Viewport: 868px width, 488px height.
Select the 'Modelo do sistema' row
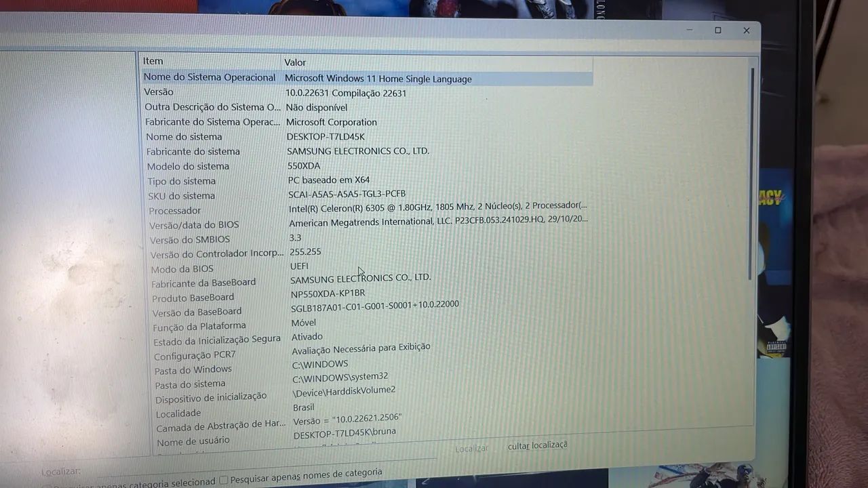point(188,166)
